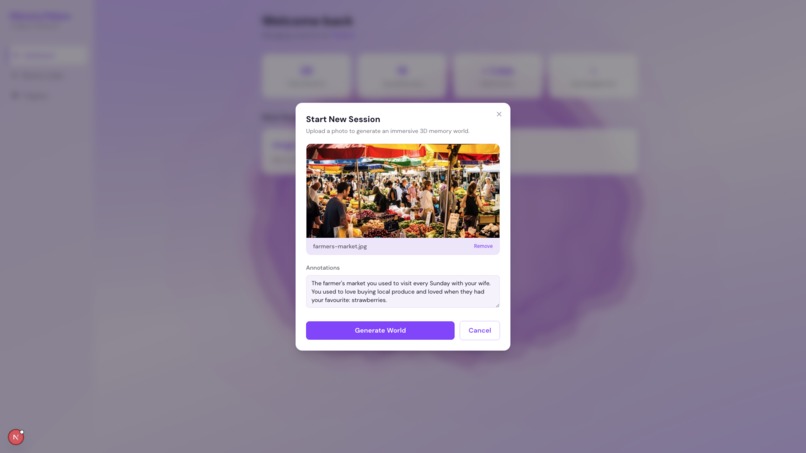Click into the Annotations text area
Screen dimensions: 806x453
click(x=402, y=292)
